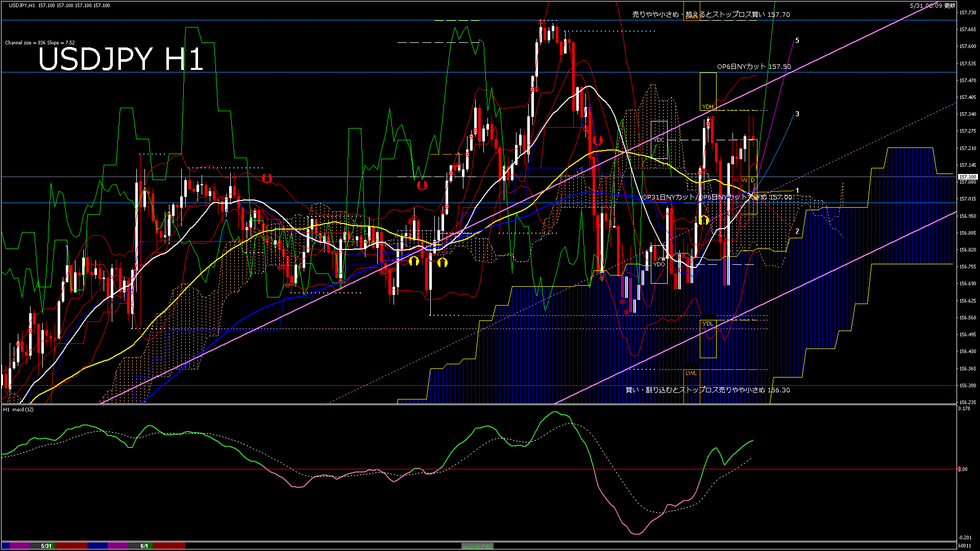Click the red down-arrow signal near 157.10 line
980x551 pixels.
[266, 178]
